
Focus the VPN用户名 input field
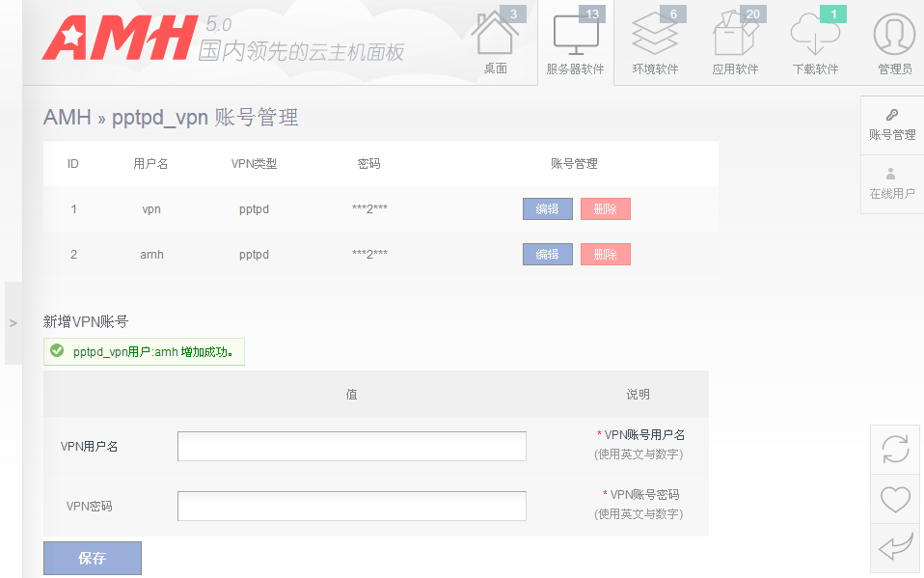(x=352, y=447)
